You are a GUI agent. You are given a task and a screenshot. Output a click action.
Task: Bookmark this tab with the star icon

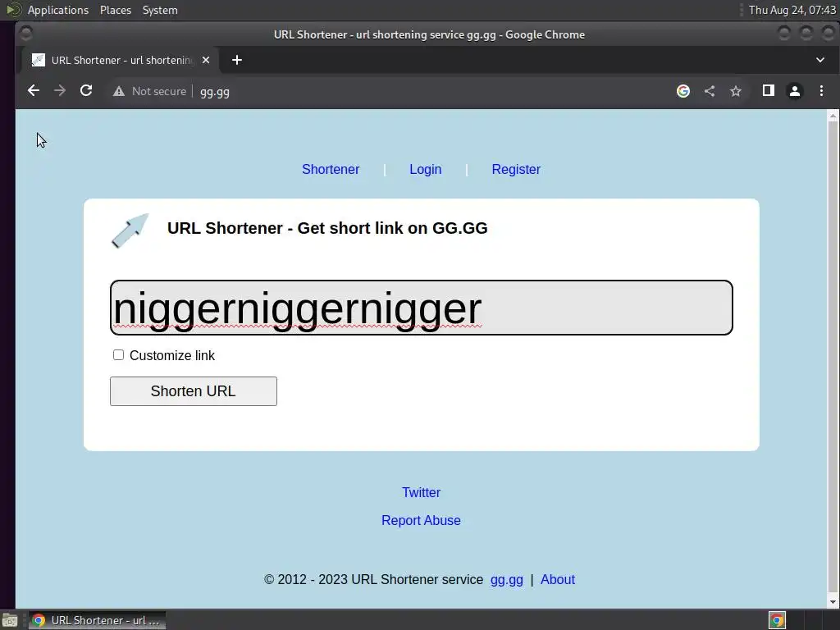tap(736, 91)
